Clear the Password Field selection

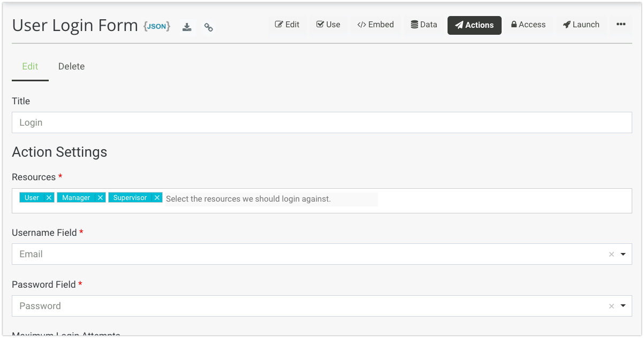pyautogui.click(x=611, y=306)
